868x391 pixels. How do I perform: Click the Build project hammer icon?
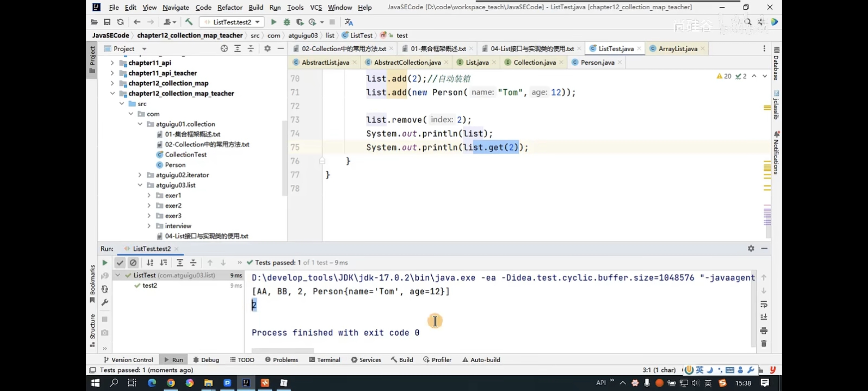[188, 22]
